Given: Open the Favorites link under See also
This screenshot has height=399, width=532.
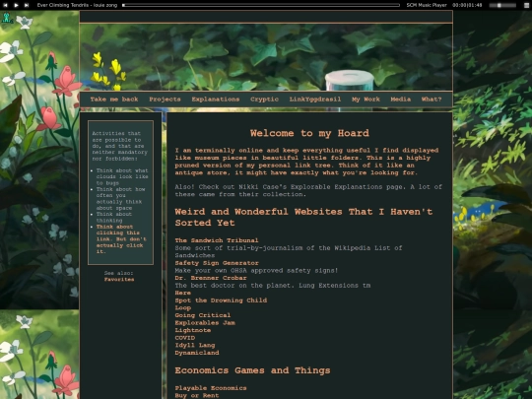Looking at the screenshot, I should point(119,279).
